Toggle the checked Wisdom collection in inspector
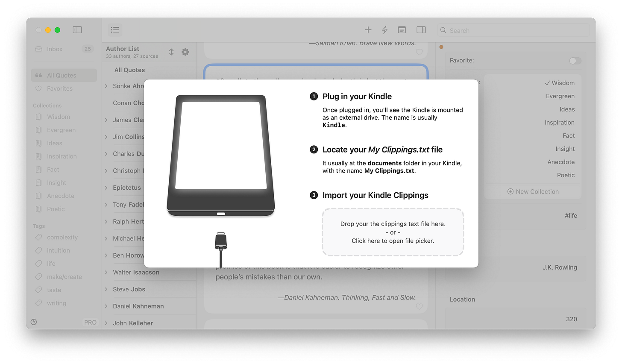 pos(560,83)
